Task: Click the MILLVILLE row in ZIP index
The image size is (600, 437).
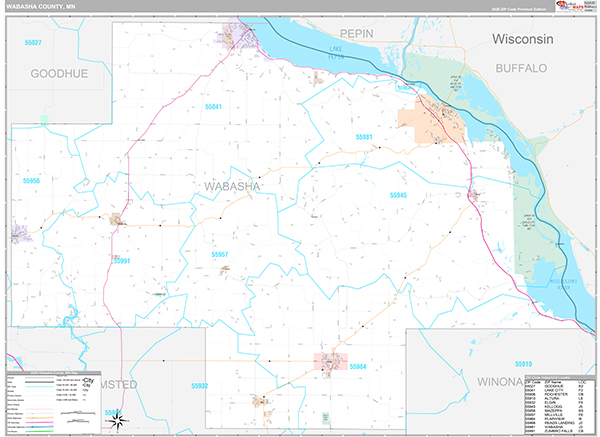Action: click(x=554, y=415)
